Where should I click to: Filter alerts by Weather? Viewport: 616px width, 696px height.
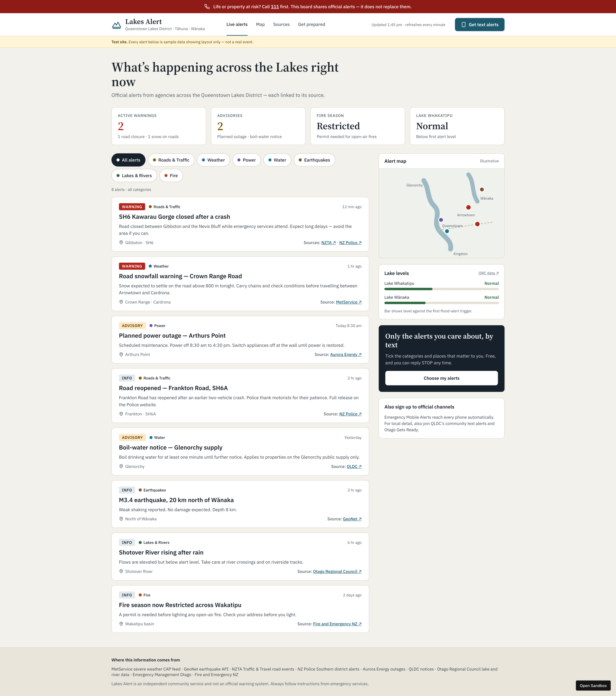pos(213,160)
